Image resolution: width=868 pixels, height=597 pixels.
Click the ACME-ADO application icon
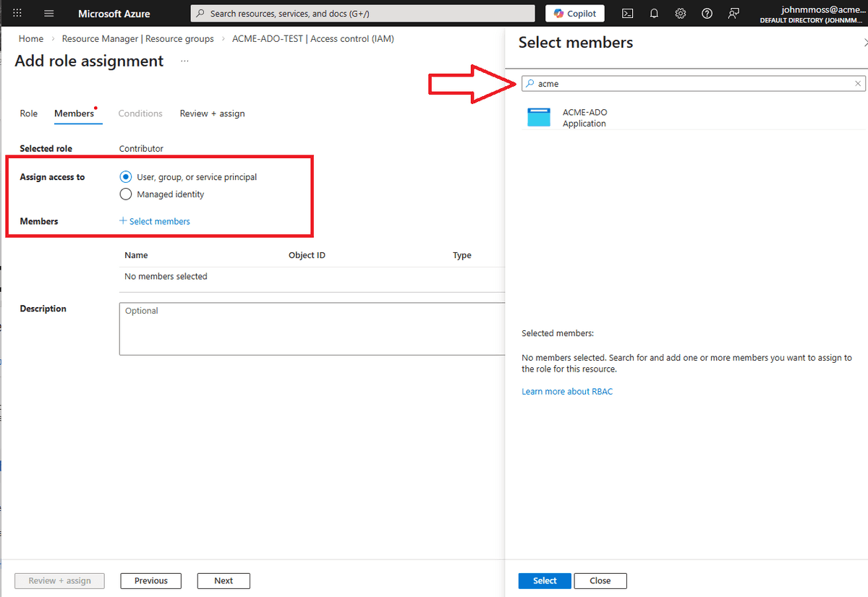pos(538,116)
